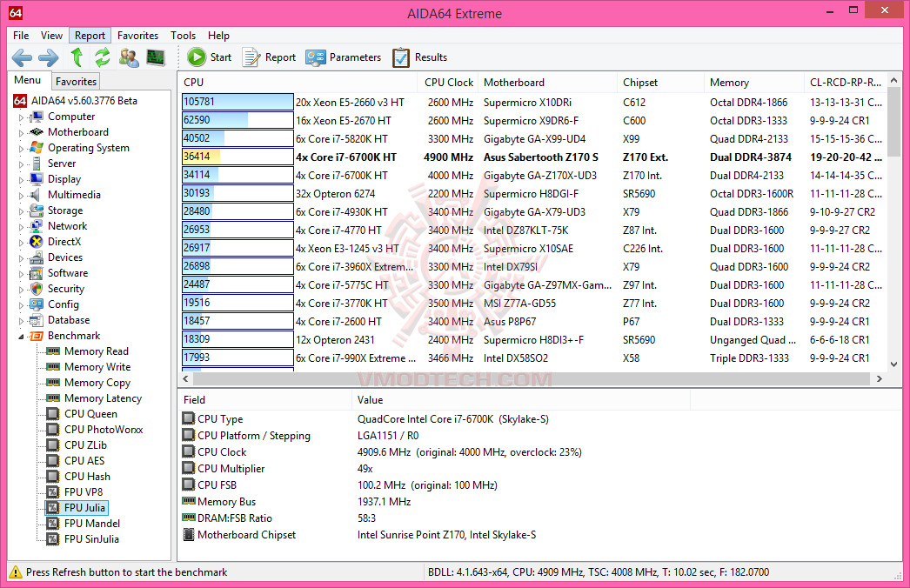The image size is (910, 588).
Task: Select Storage tree node
Action: 65,210
